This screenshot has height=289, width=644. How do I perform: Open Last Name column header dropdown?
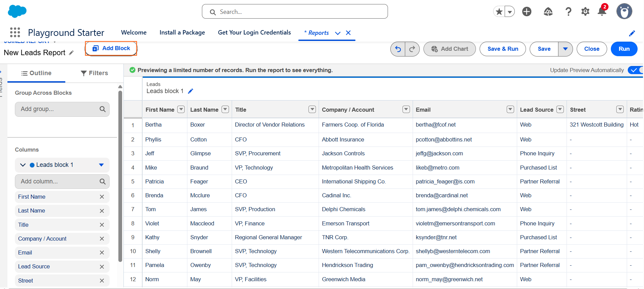tap(225, 109)
